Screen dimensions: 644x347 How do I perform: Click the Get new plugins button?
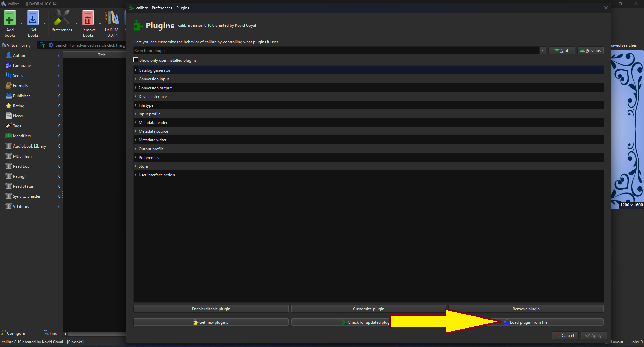[211, 322]
